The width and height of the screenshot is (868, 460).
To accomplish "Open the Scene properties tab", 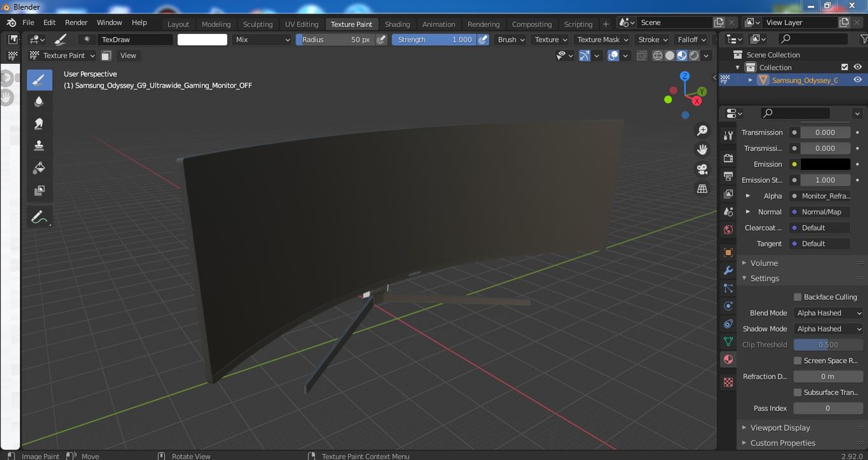I will click(728, 211).
